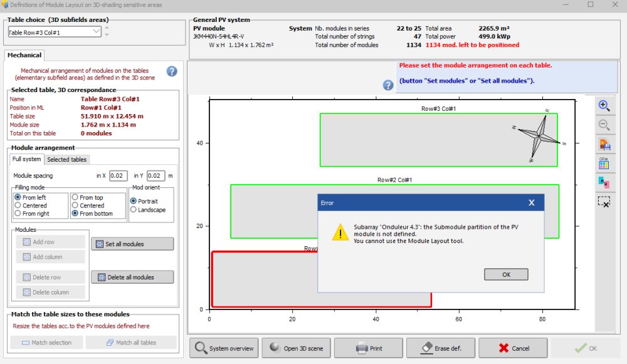This screenshot has height=364, width=627.
Task: Click the colored table grid icon
Action: 604,164
